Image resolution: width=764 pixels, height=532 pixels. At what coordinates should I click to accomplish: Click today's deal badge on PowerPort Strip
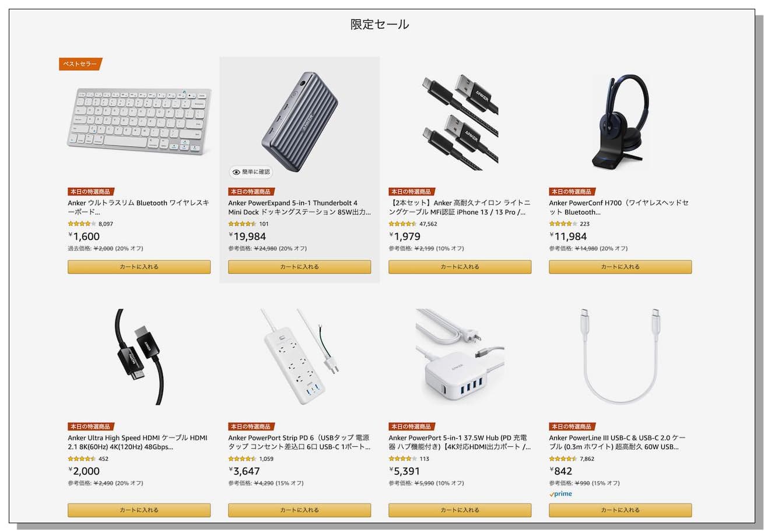pyautogui.click(x=251, y=426)
